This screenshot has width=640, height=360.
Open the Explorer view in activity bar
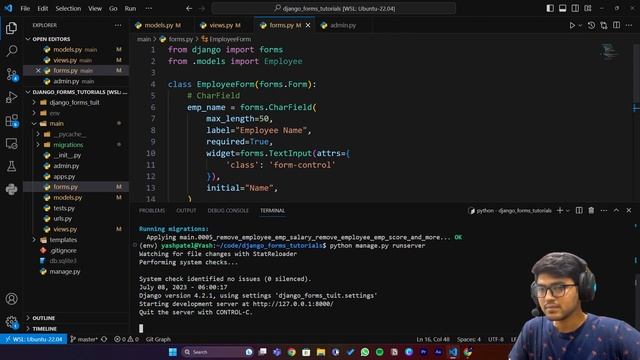click(x=11, y=28)
